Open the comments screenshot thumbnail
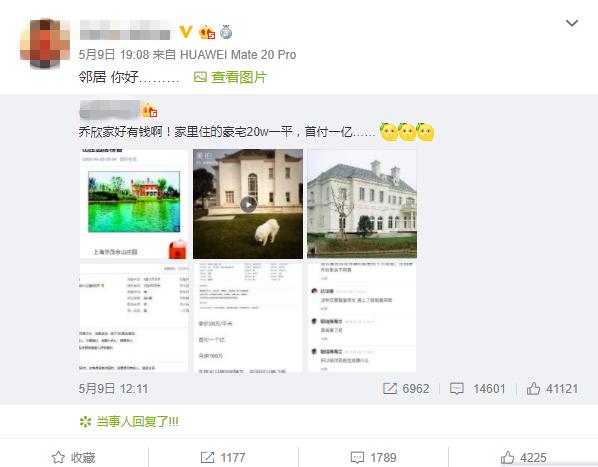Image resolution: width=598 pixels, height=467 pixels. pyautogui.click(x=362, y=317)
